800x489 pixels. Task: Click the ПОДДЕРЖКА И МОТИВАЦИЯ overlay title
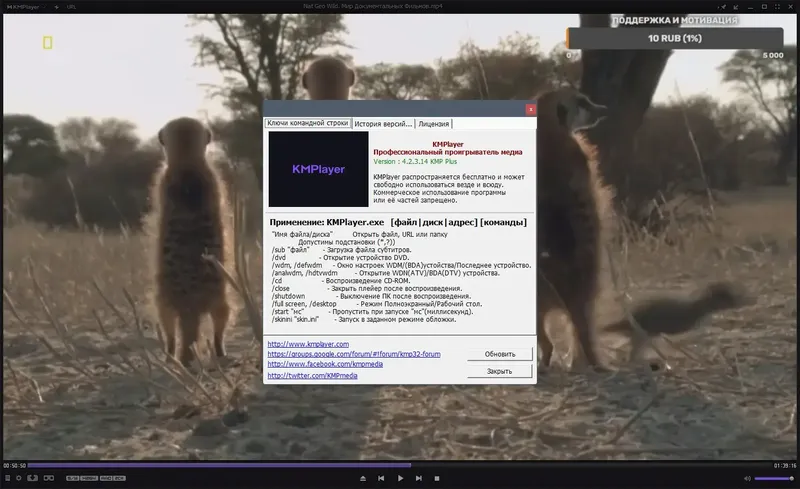click(x=675, y=20)
